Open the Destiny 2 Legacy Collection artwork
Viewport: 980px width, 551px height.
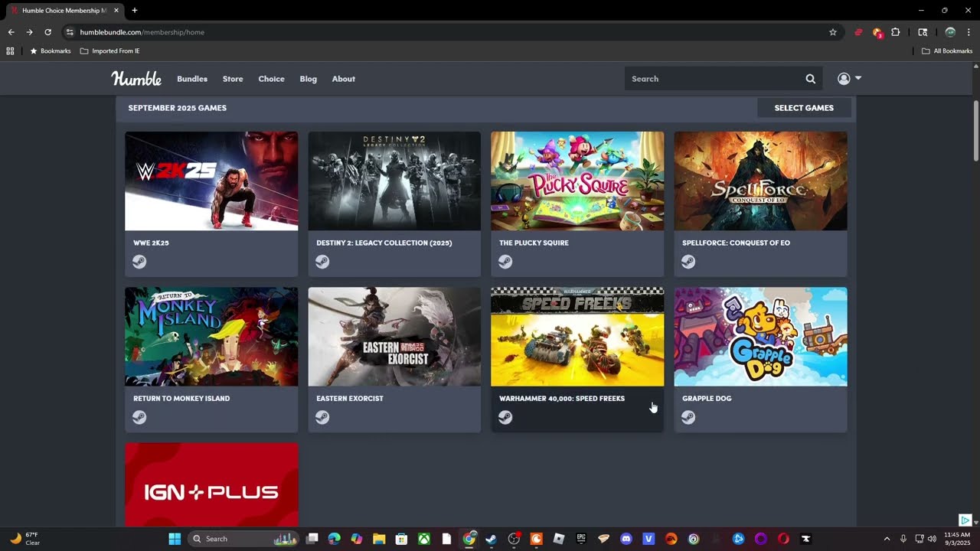click(x=394, y=181)
